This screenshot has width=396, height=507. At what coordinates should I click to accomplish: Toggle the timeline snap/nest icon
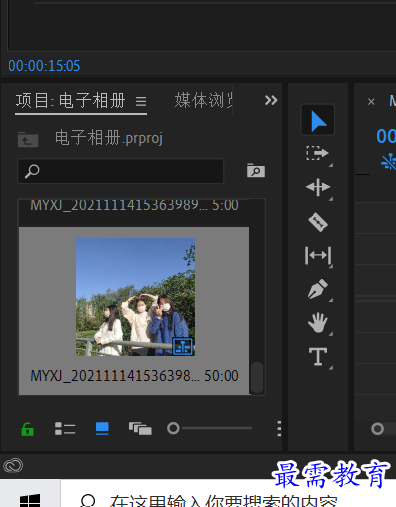click(x=389, y=162)
